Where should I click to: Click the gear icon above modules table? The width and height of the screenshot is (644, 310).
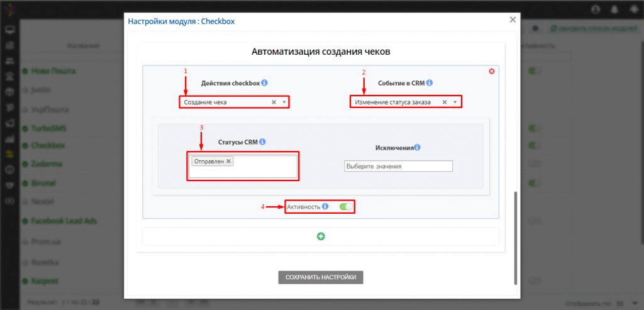pos(536,29)
